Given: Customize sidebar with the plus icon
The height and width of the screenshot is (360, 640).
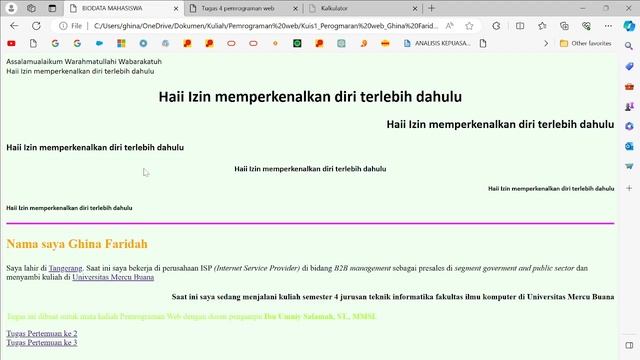Looking at the screenshot, I should tap(629, 188).
